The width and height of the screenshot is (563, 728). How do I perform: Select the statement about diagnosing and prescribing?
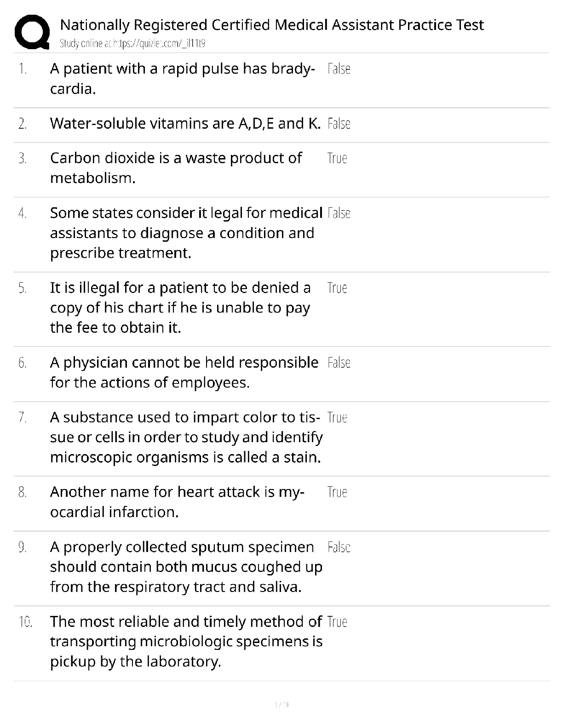pos(186,233)
